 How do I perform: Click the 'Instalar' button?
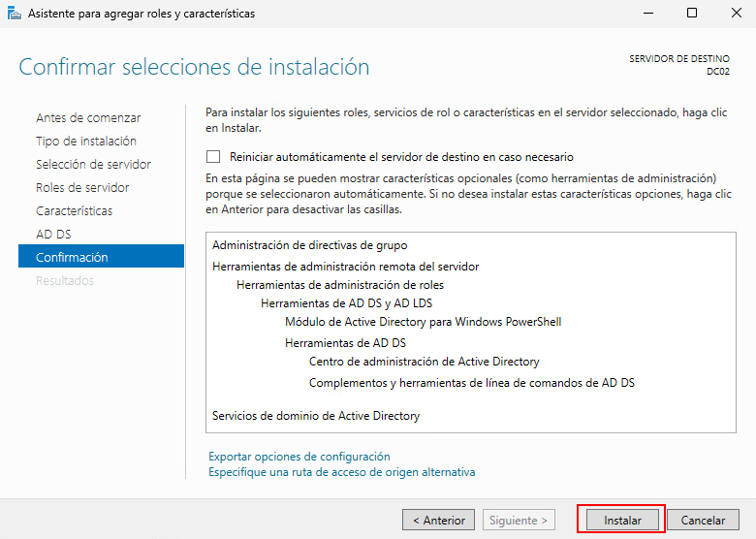pos(622,521)
